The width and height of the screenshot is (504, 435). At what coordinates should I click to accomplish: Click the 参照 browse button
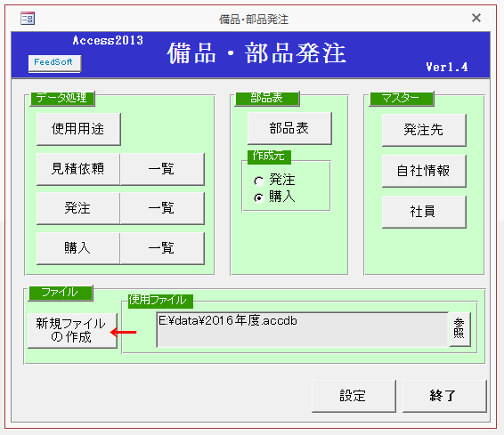click(x=459, y=329)
